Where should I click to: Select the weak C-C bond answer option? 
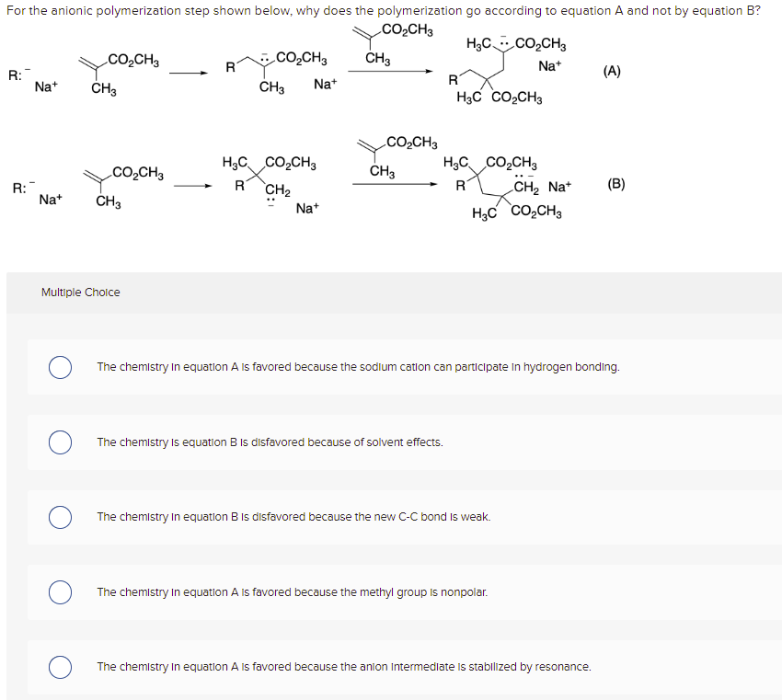[x=60, y=517]
